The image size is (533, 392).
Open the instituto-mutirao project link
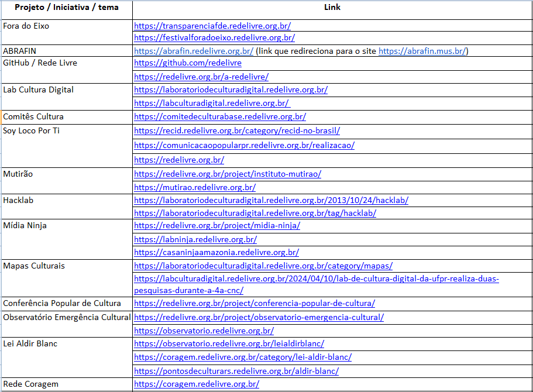pyautogui.click(x=228, y=174)
